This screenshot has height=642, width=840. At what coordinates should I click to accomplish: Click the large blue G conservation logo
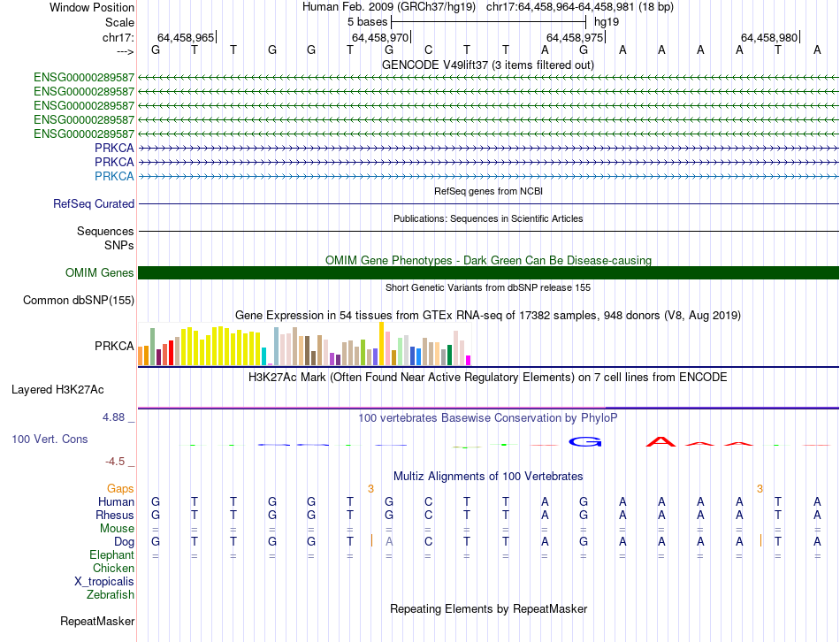coord(585,442)
